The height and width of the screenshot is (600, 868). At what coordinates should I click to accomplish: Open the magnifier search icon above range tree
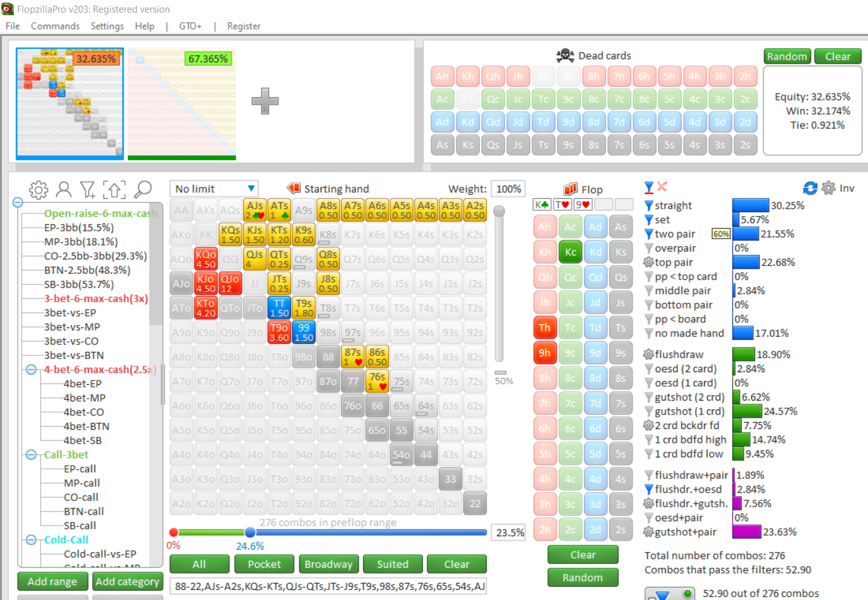tap(143, 189)
